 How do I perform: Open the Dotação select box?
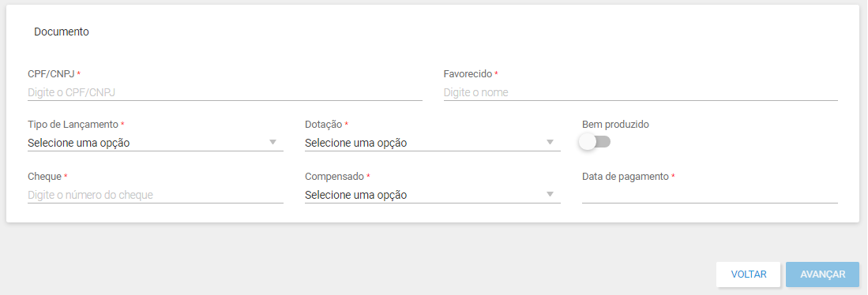(432, 143)
